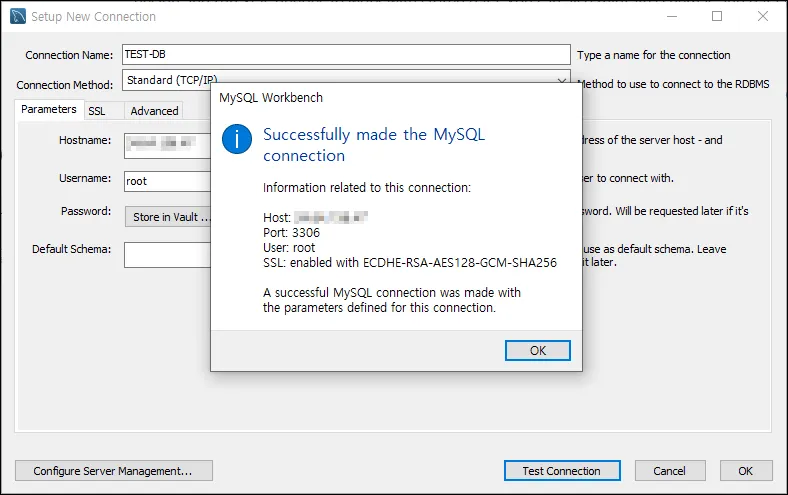The image size is (788, 495).
Task: Click the Default Schema input box
Action: pyautogui.click(x=167, y=255)
